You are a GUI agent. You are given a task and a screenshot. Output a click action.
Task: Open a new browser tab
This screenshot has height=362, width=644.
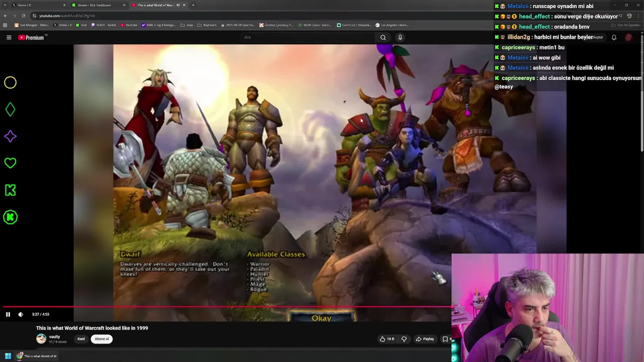(x=193, y=5)
